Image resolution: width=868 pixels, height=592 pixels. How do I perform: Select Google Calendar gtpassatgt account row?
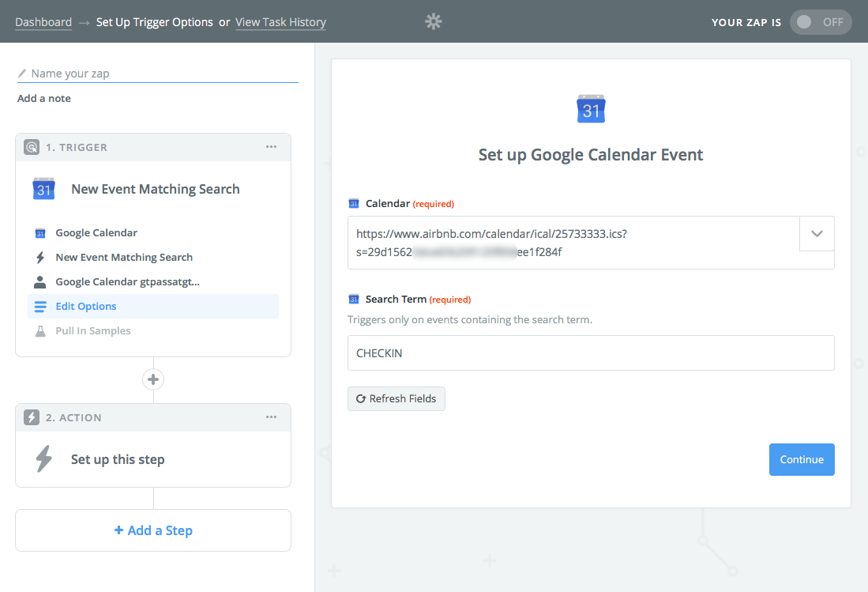coord(153,281)
